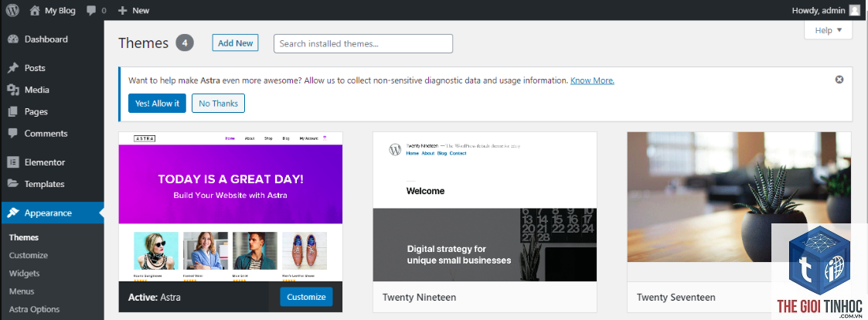868x320 pixels.
Task: Click the Media icon in the sidebar
Action: click(x=13, y=90)
